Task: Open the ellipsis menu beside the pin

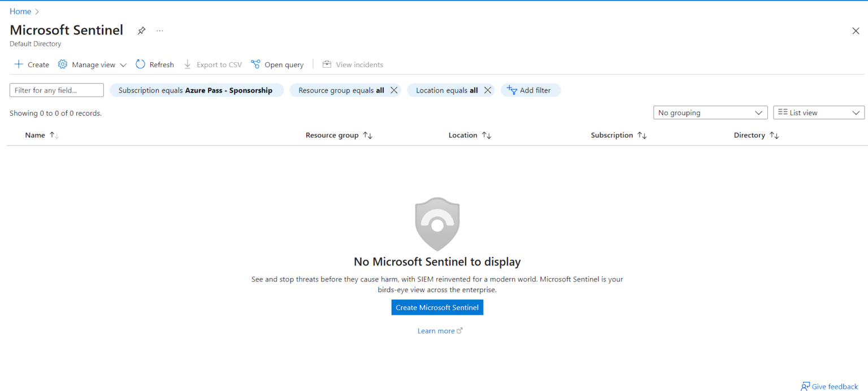Action: click(159, 31)
